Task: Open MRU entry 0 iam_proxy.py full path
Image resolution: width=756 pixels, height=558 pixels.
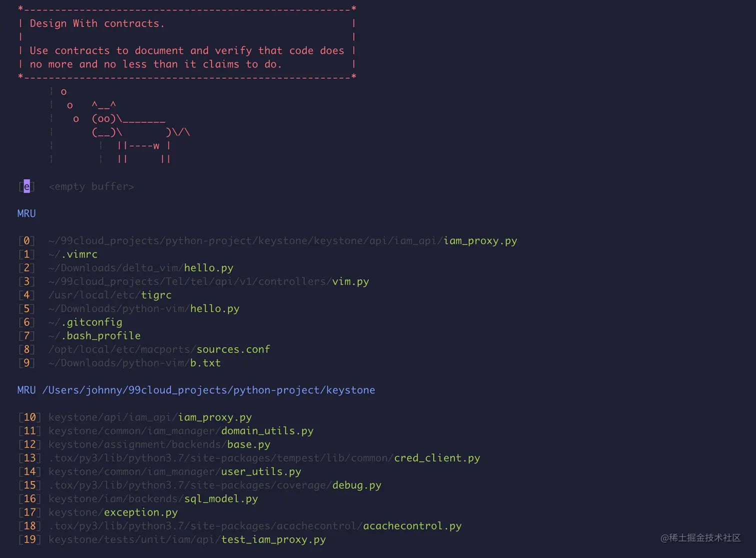Action: tap(268, 240)
